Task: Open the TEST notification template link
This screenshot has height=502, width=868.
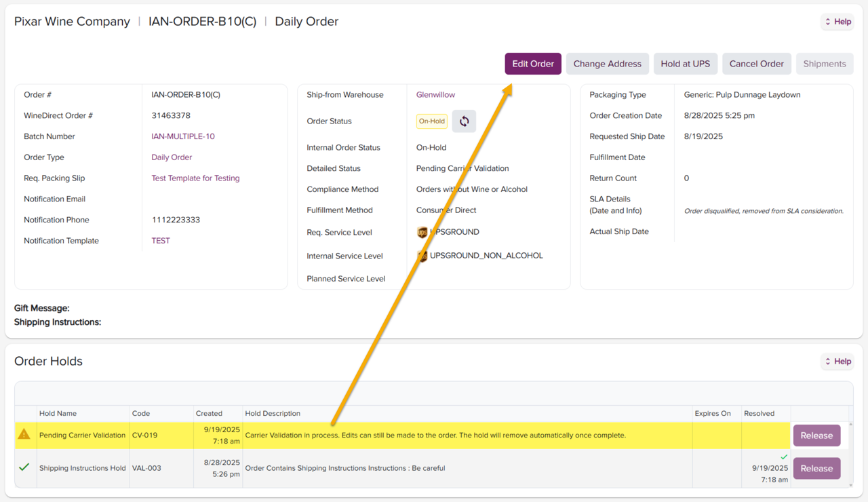Action: coord(161,241)
